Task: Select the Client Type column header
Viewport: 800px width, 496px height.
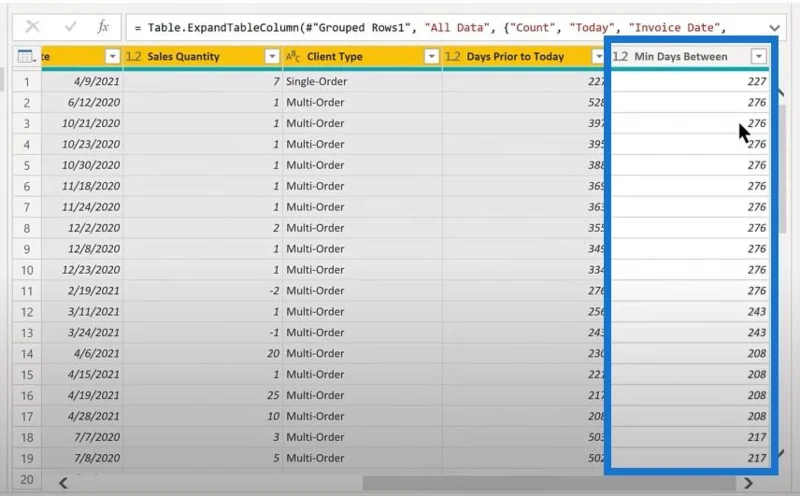Action: tap(335, 57)
